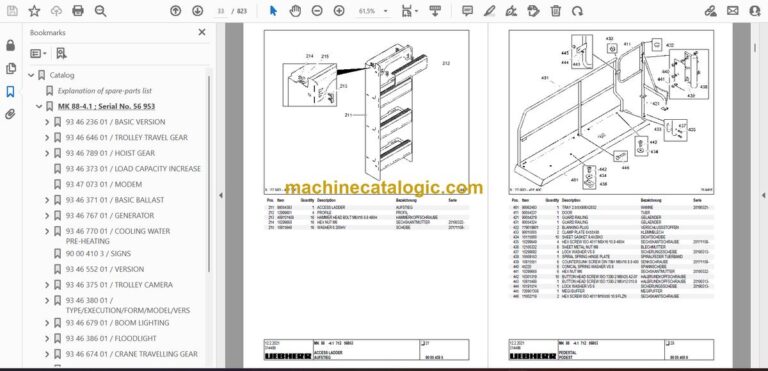This screenshot has width=768, height=371.
Task: Select the highlighter pen tool
Action: [489, 11]
